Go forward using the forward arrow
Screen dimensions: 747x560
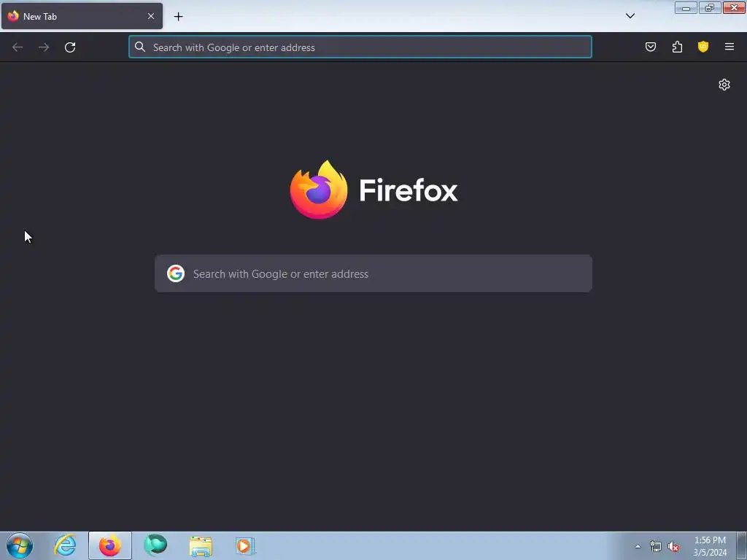44,47
